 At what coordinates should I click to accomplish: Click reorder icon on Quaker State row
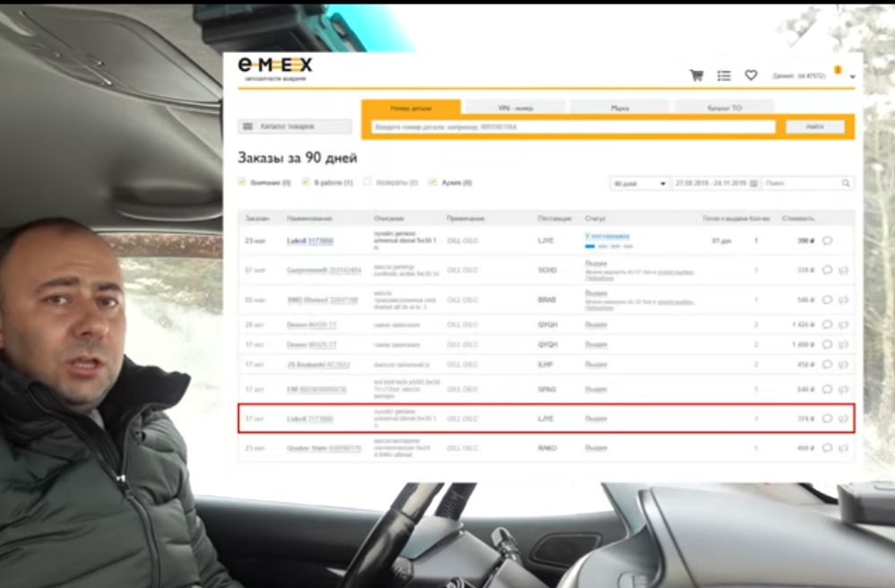pyautogui.click(x=843, y=447)
